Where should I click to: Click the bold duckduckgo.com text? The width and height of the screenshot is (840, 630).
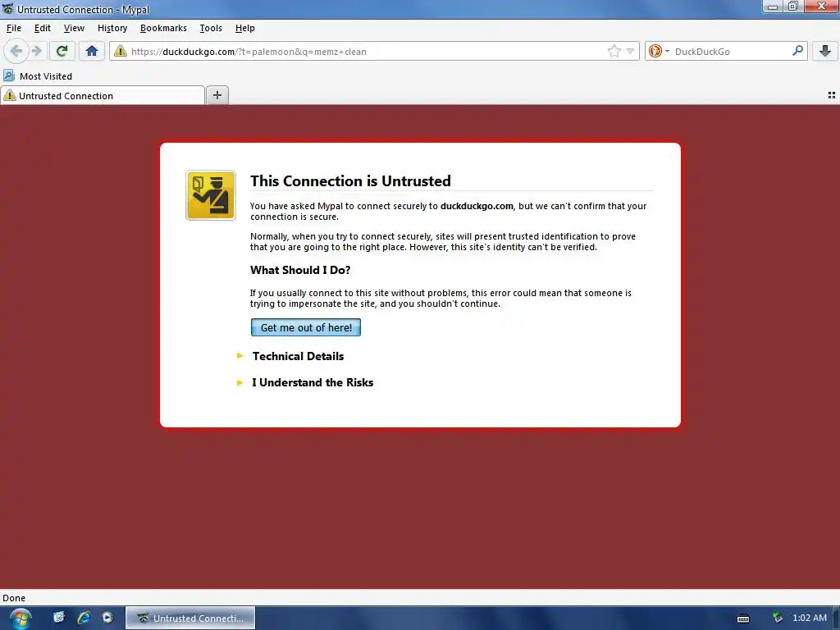477,206
